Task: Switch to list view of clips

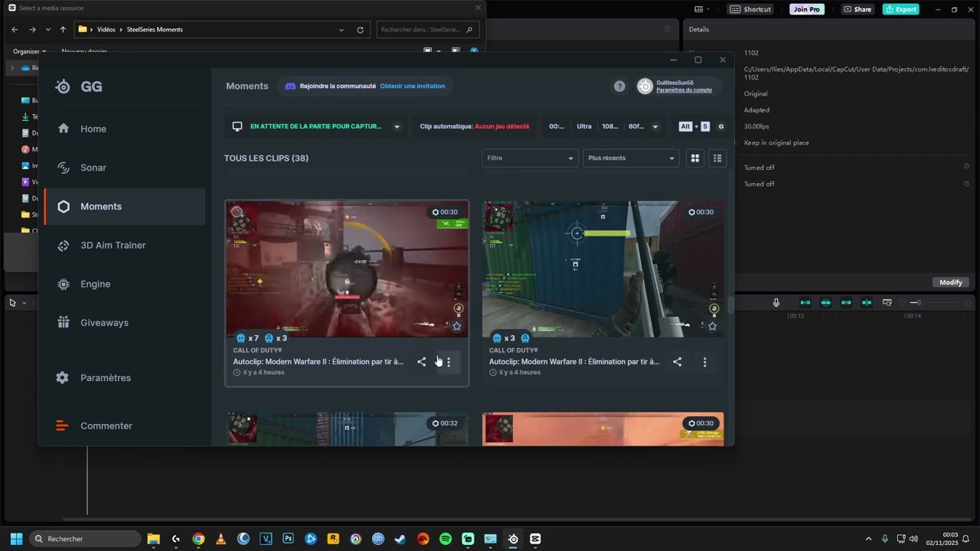Action: point(717,158)
